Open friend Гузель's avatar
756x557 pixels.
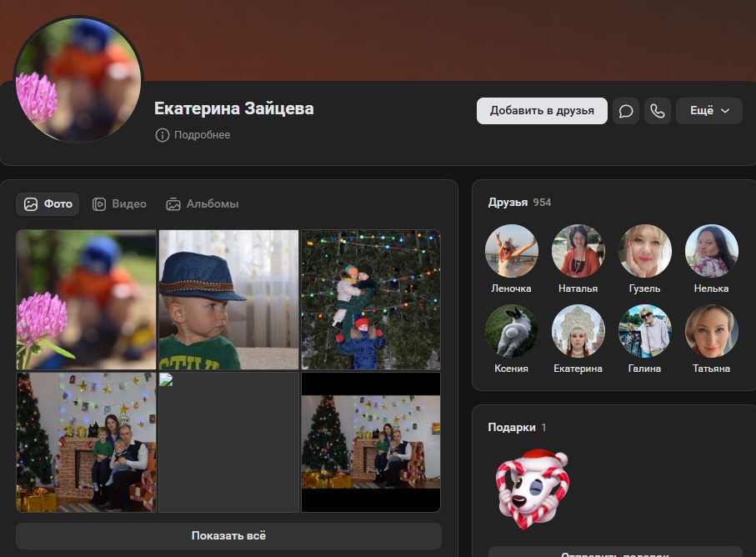(644, 251)
